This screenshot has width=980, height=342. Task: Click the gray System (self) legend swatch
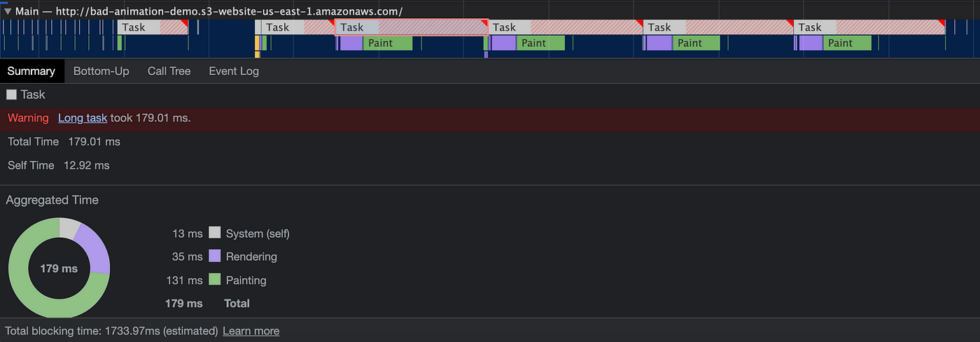tap(214, 233)
